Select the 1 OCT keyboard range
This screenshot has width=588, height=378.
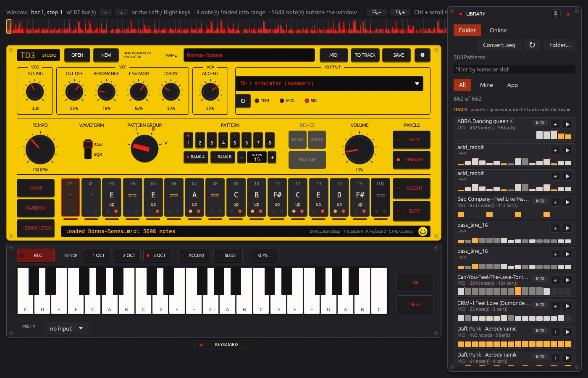[x=96, y=255]
